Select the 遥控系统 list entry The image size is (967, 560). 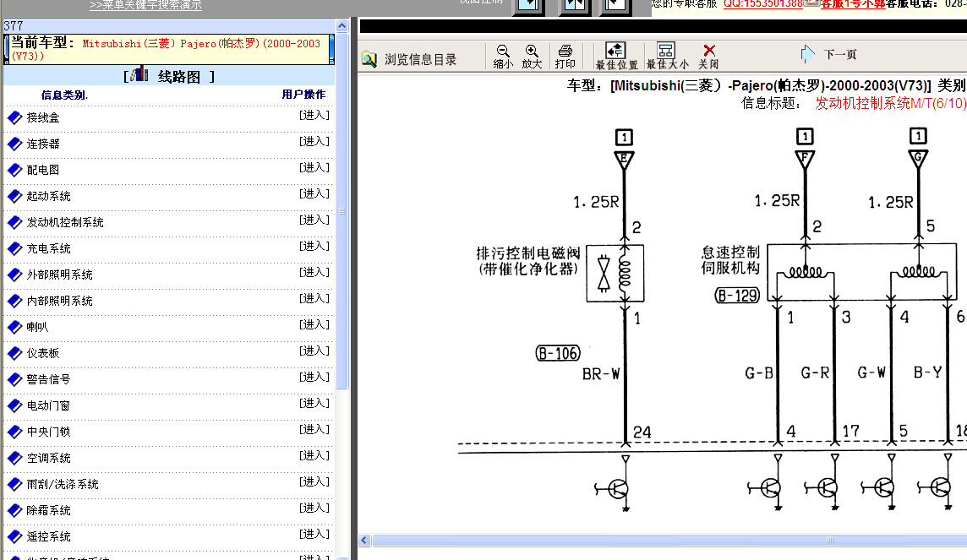[49, 536]
